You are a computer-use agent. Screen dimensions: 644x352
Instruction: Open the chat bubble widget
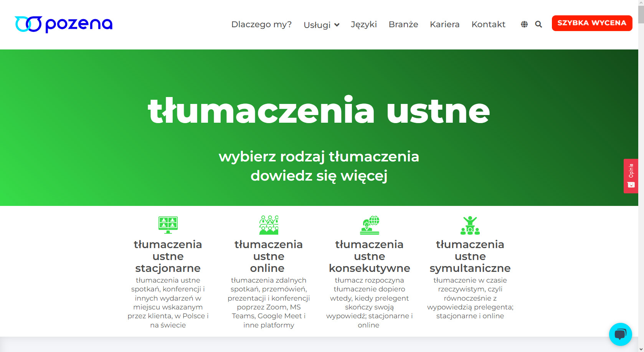coord(620,334)
